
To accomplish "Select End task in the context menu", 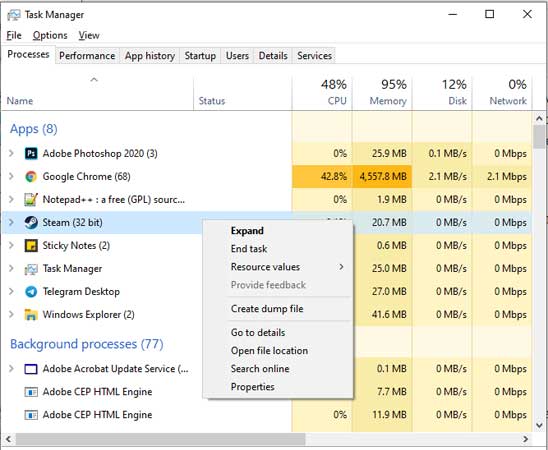I will click(278, 249).
